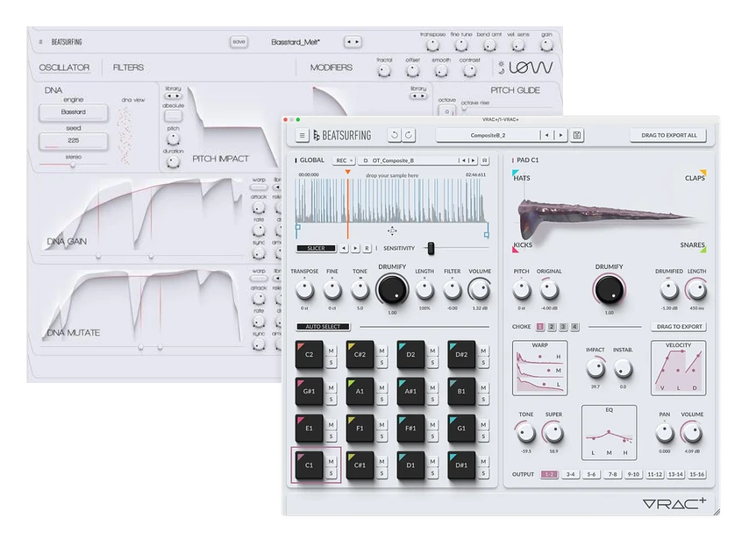Viewport: 756px width, 553px height.
Task: Click the pad C1 DRUMIFY knob
Action: [609, 290]
